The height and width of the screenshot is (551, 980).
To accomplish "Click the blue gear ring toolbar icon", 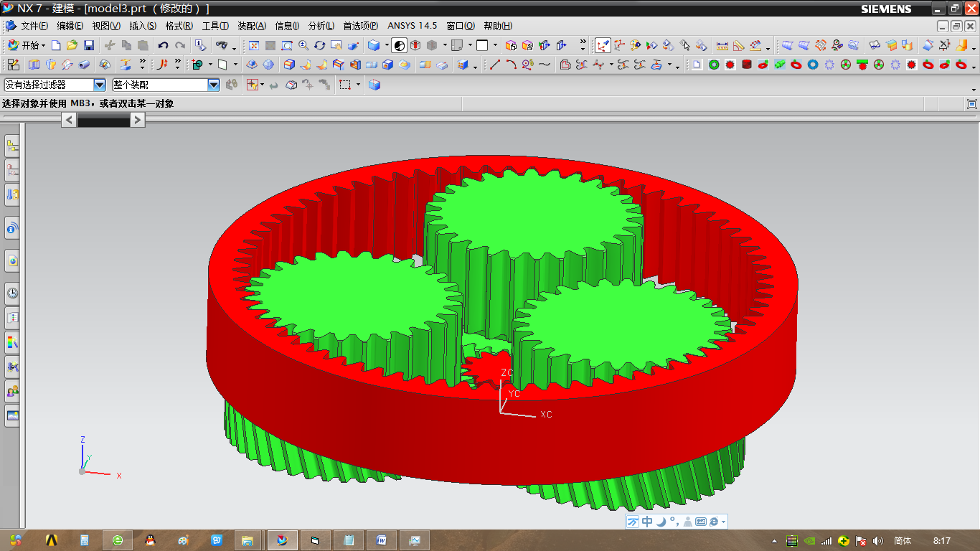I will pos(813,65).
